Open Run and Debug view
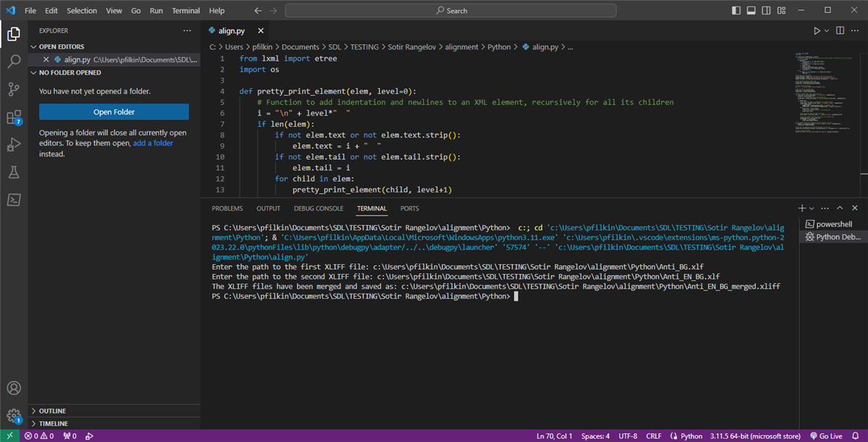868x442 pixels. 14,145
